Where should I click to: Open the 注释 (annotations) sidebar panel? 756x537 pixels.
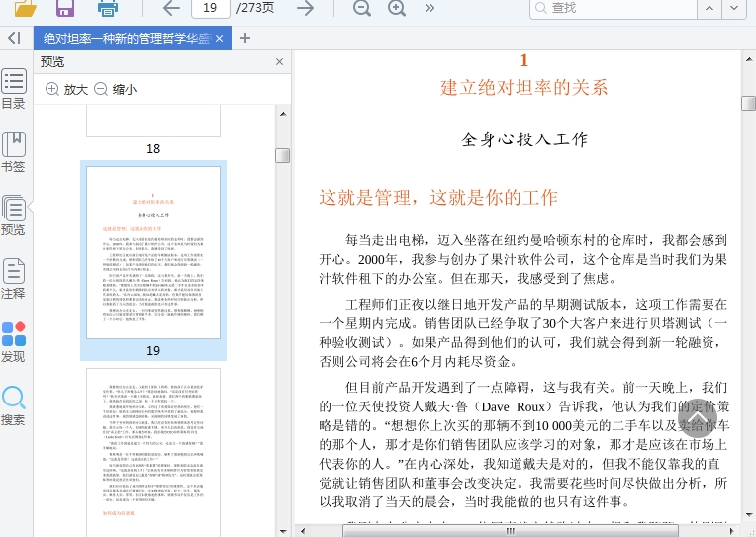[14, 279]
